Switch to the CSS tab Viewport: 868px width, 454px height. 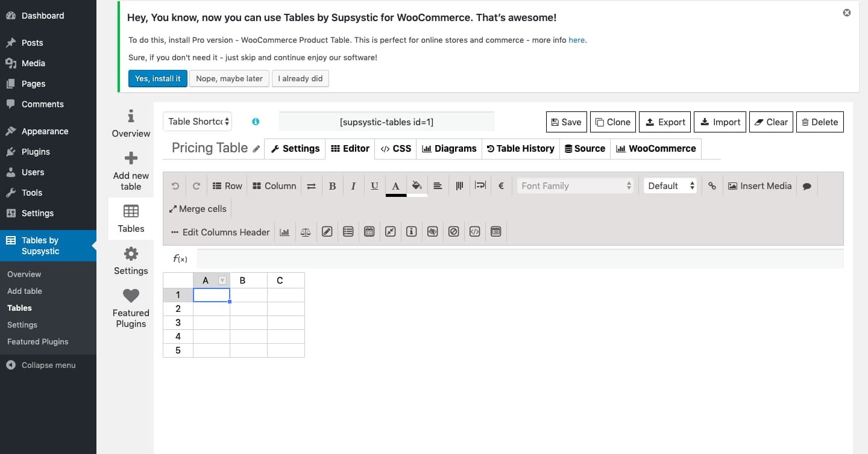396,149
